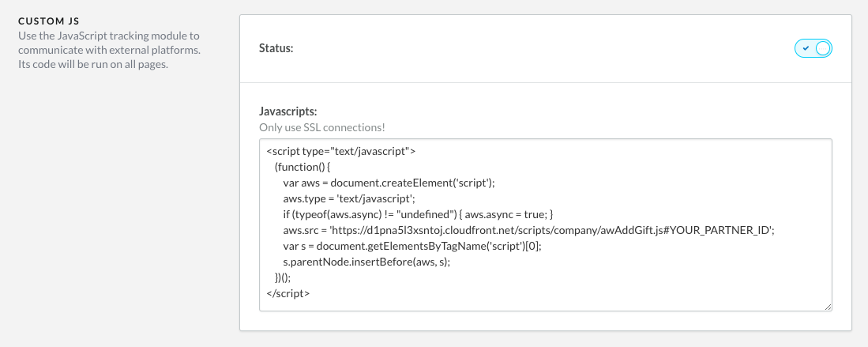Toggle the Custom JS Status switch
The width and height of the screenshot is (868, 347).
814,48
